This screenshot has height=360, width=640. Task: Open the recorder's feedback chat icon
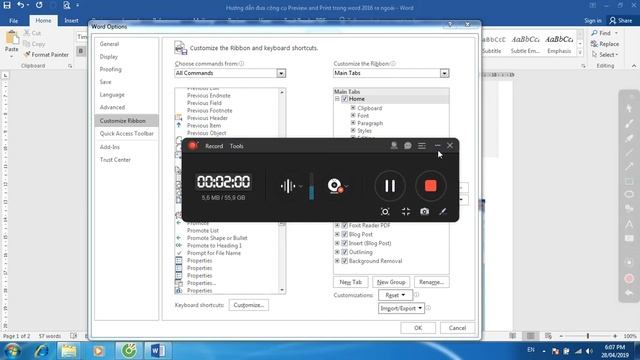click(x=408, y=146)
